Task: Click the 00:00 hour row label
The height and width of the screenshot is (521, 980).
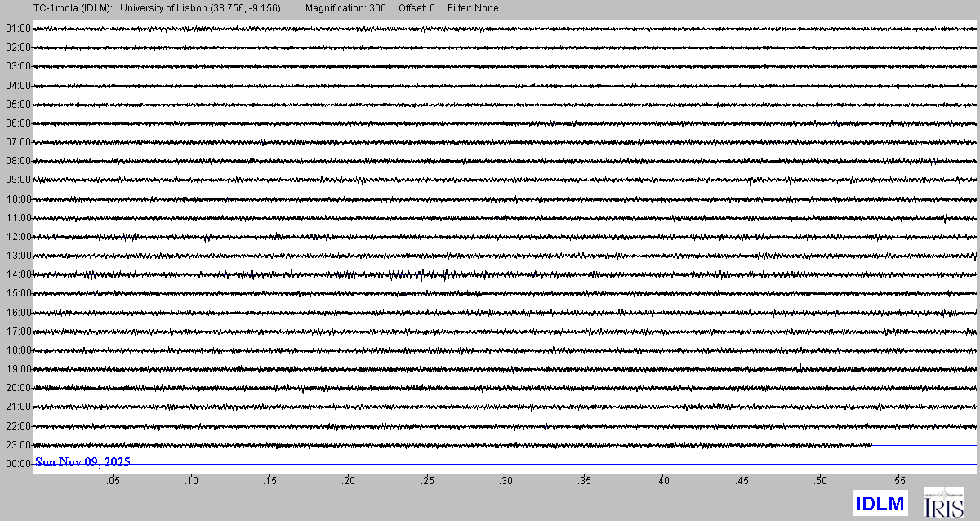Action: pos(18,464)
